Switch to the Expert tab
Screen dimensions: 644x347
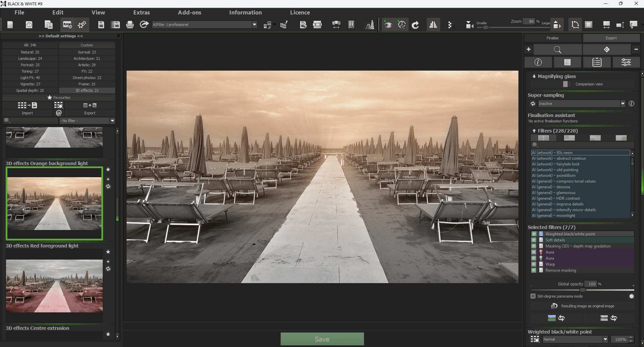tap(611, 38)
